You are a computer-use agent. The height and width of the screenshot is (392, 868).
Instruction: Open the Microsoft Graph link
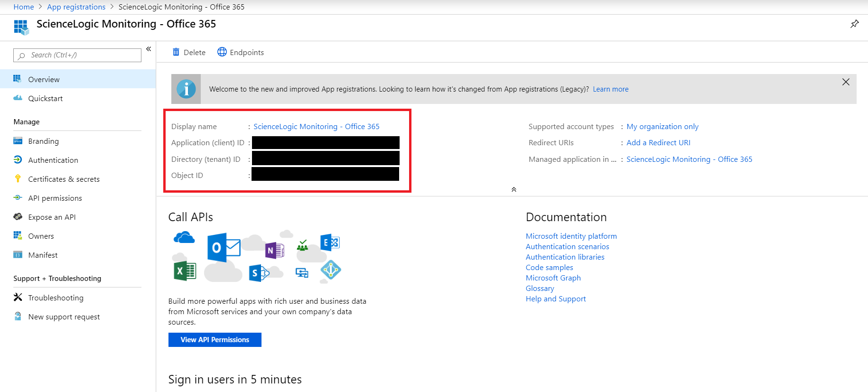coord(553,278)
